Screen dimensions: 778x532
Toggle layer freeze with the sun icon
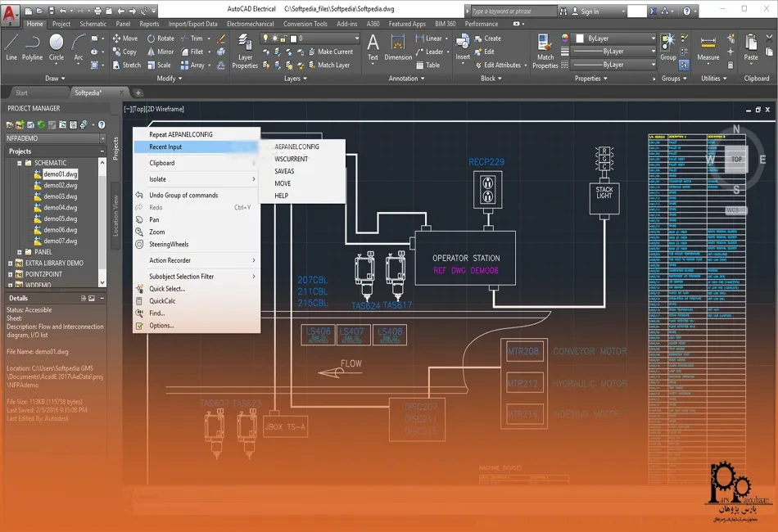point(274,38)
